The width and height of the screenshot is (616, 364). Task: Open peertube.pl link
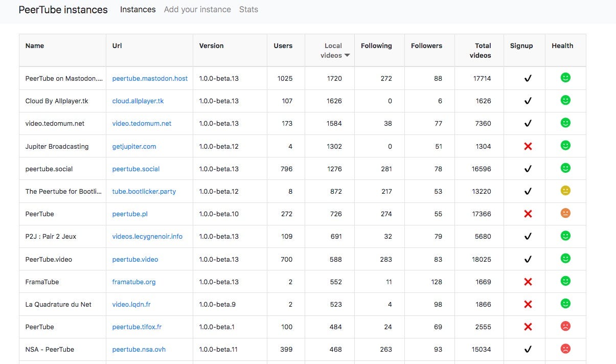(x=130, y=214)
